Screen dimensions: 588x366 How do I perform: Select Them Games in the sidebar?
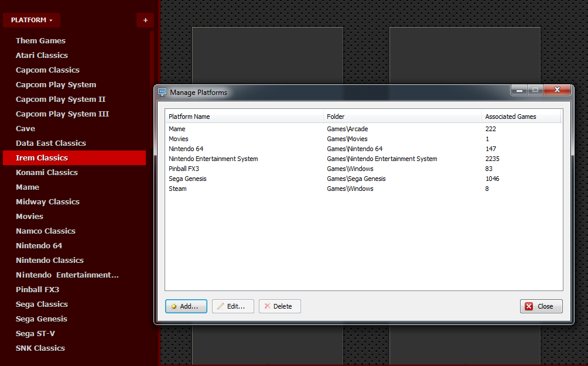(x=40, y=40)
